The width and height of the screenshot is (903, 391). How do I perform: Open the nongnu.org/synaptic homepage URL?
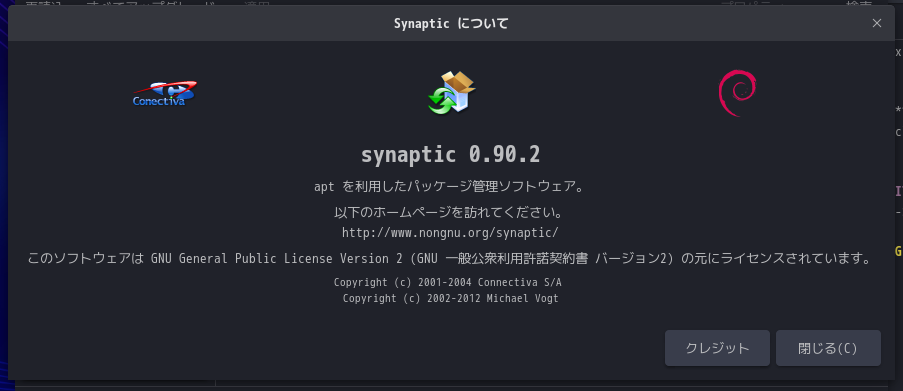pyautogui.click(x=450, y=233)
